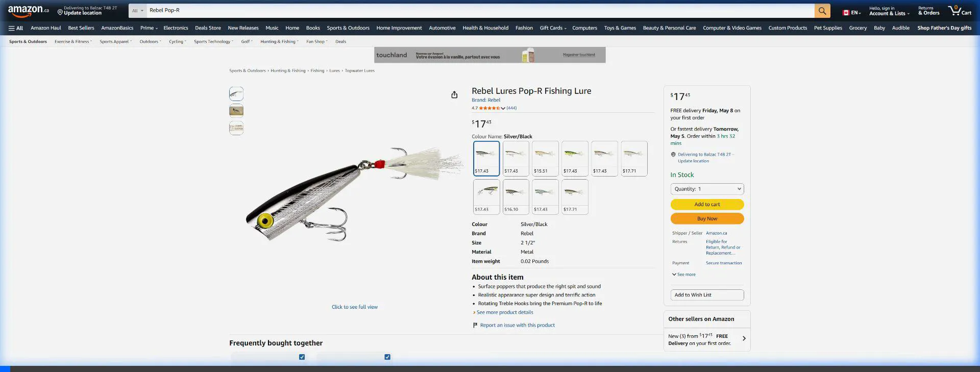Click the Amazon.ca logo
Viewport: 980px width, 372px height.
point(29,10)
